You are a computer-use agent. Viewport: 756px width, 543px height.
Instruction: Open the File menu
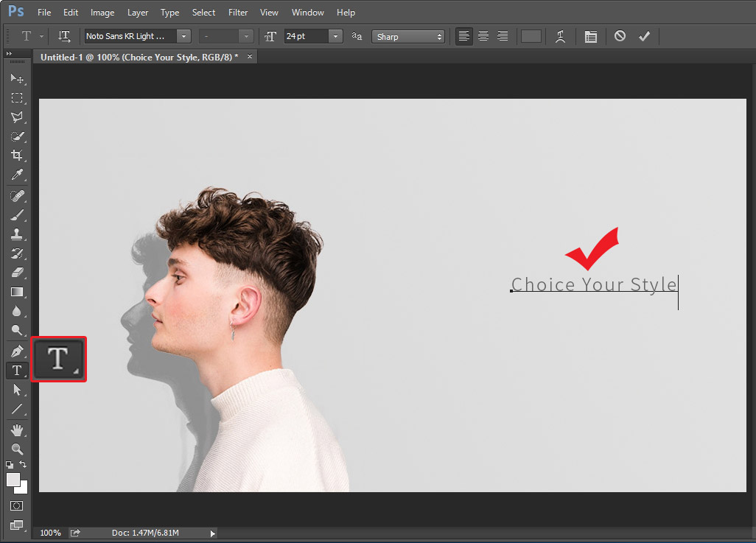point(44,13)
